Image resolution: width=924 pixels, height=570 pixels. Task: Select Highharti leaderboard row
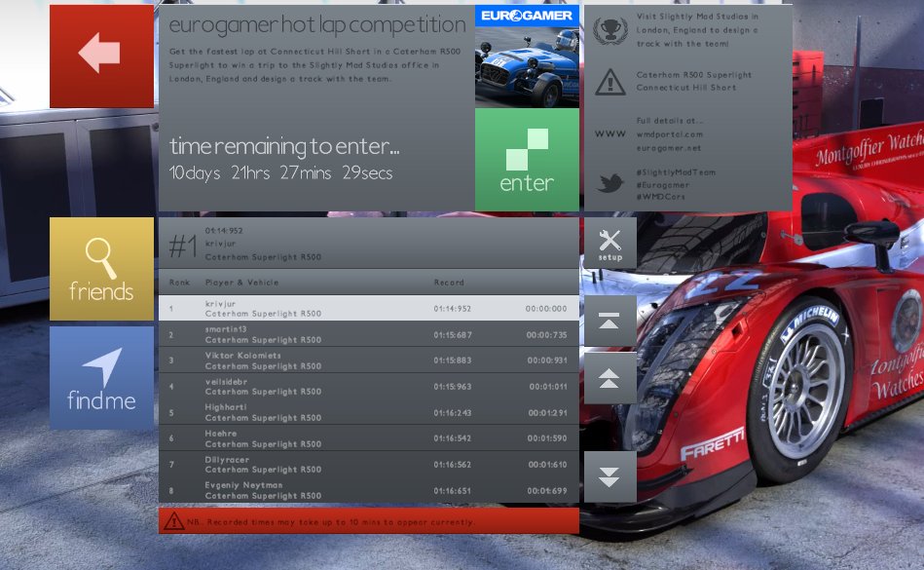tap(369, 412)
